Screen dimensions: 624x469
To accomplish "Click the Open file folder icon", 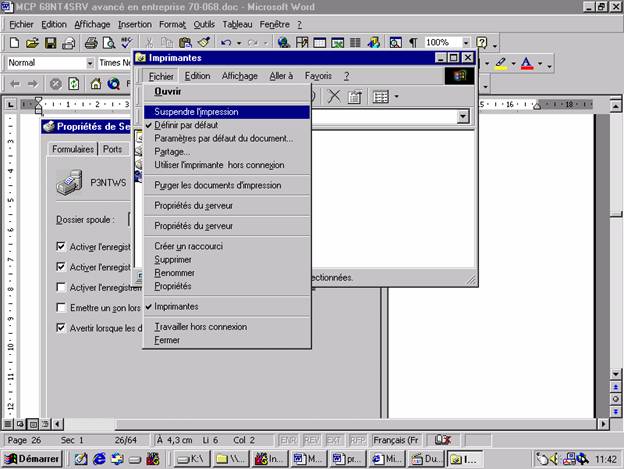I will click(32, 43).
